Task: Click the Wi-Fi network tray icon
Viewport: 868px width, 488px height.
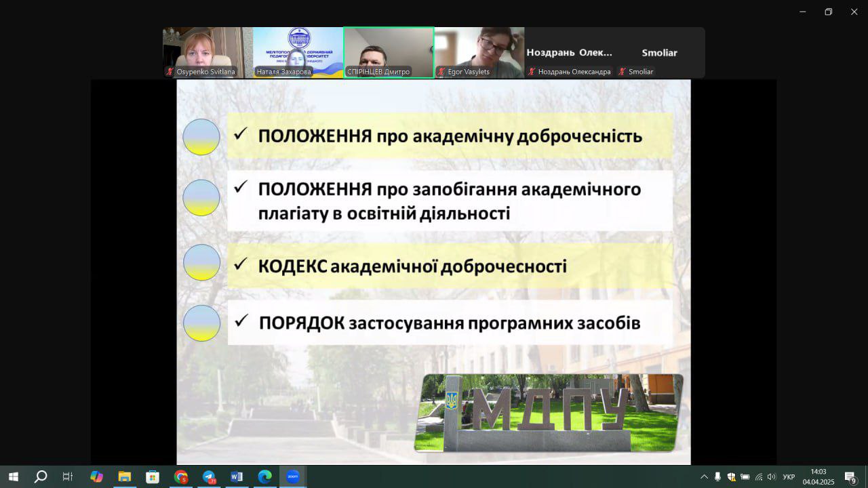Action: click(758, 476)
